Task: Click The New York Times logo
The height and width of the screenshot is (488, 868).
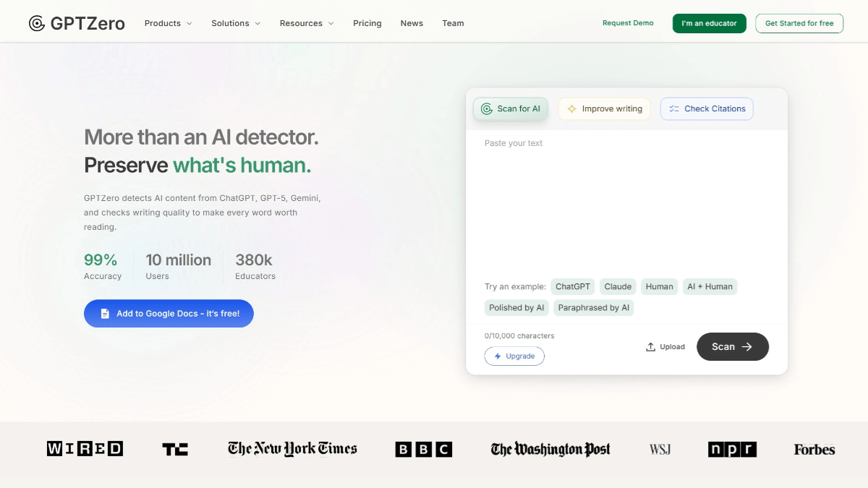Action: coord(292,449)
